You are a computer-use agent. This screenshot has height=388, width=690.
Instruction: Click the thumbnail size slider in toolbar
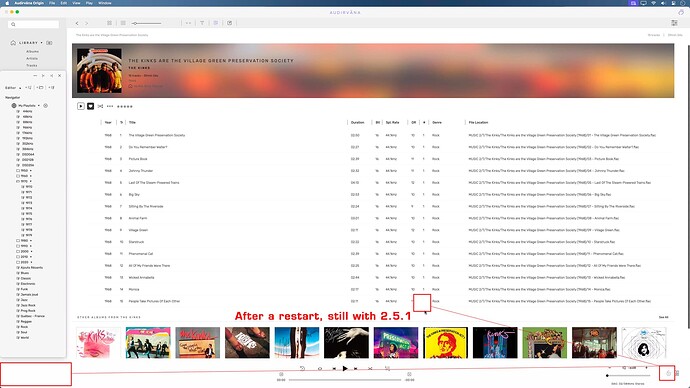tap(147, 23)
